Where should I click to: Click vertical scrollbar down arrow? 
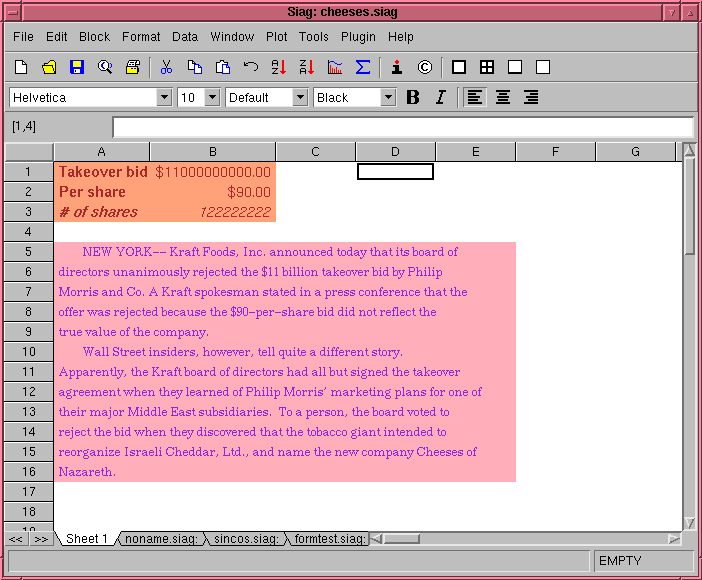[689, 523]
